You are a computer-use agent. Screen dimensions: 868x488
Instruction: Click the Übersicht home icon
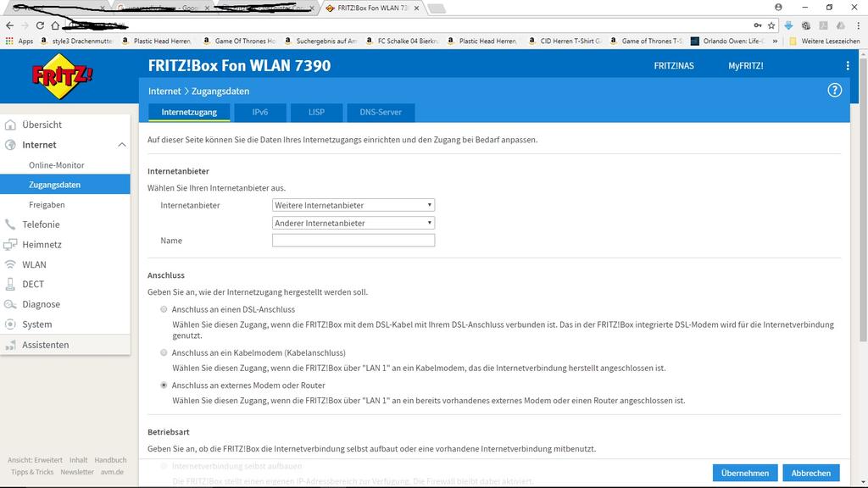pyautogui.click(x=10, y=125)
